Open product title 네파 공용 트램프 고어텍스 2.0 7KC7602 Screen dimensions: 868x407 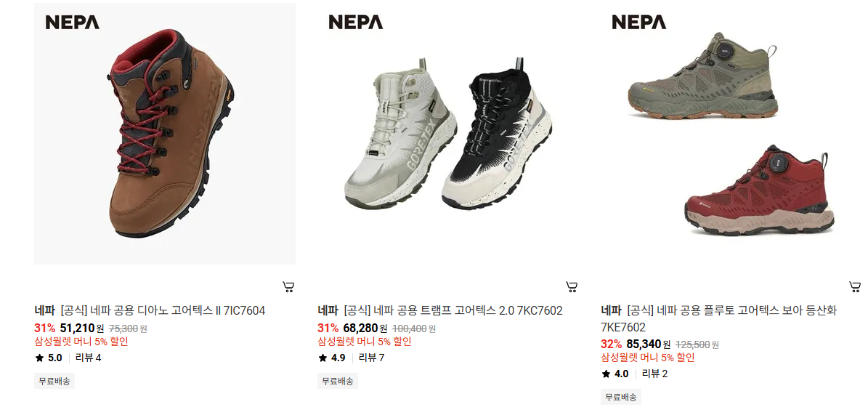pyautogui.click(x=453, y=310)
